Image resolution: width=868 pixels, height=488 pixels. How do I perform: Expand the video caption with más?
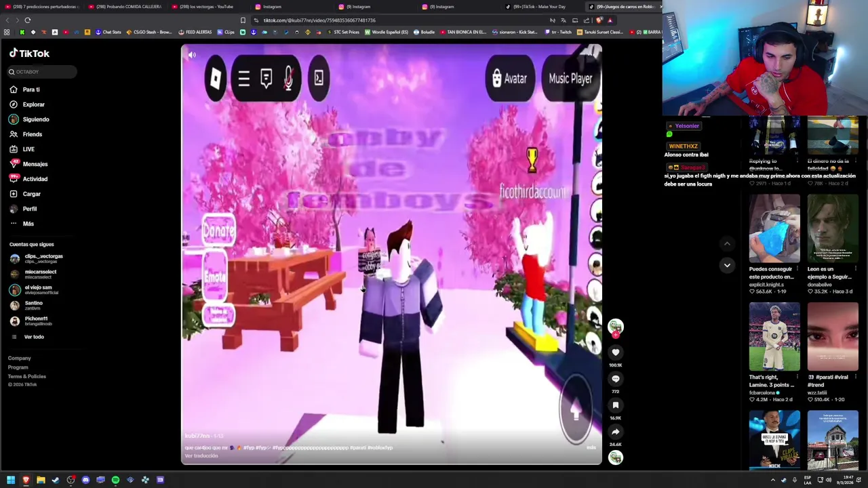[x=591, y=447]
